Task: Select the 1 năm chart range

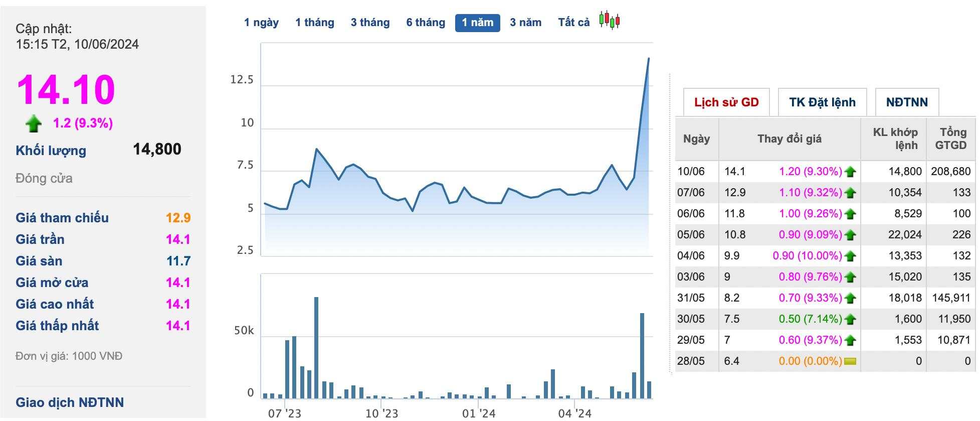Action: click(478, 23)
